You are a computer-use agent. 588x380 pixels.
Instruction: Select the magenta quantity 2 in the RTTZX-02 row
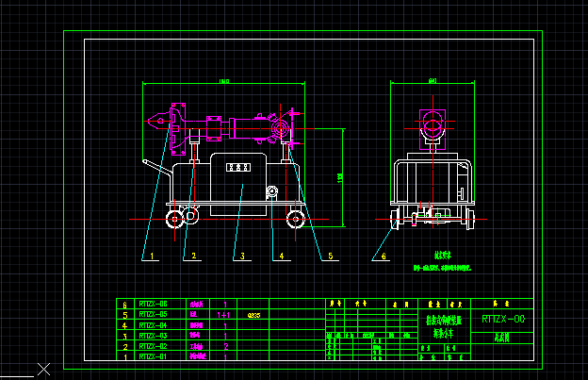[x=226, y=347]
